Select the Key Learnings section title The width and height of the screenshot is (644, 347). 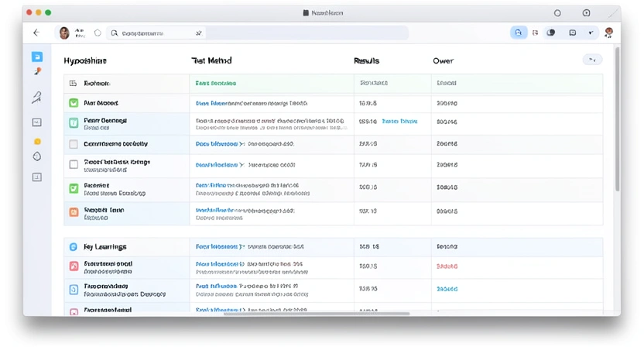point(105,247)
